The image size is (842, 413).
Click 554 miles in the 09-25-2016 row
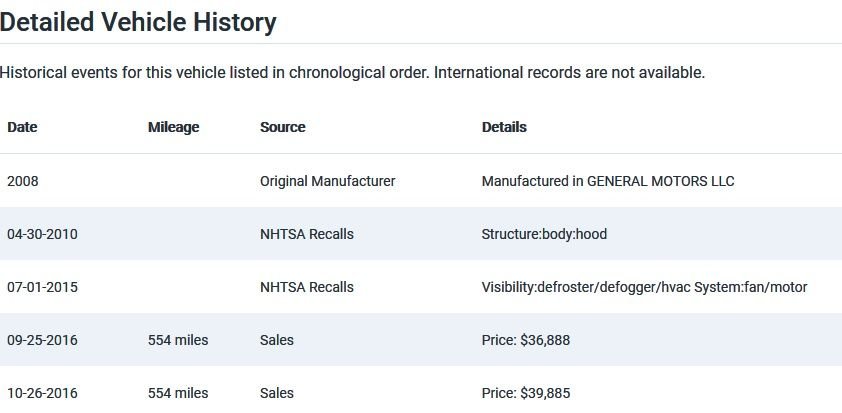(x=178, y=340)
